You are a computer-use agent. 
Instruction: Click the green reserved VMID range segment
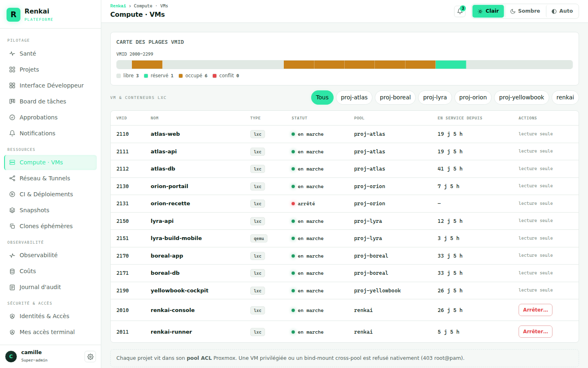point(451,65)
